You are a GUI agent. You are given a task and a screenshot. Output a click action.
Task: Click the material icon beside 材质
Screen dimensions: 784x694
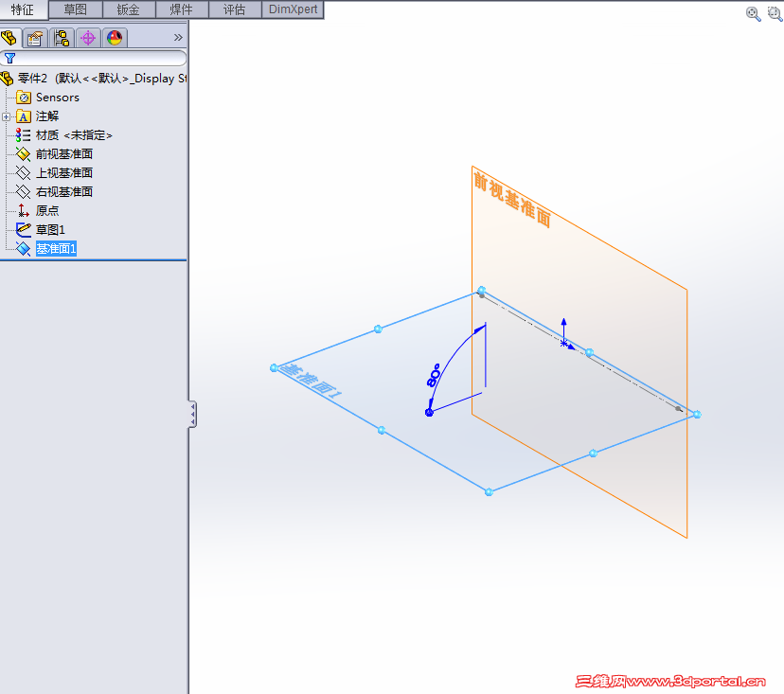pyautogui.click(x=23, y=135)
